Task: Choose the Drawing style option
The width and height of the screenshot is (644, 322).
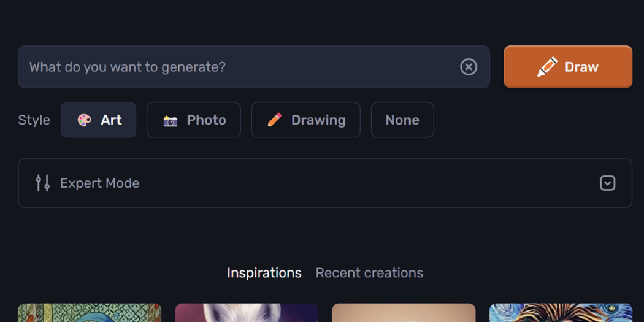Action: (x=306, y=120)
